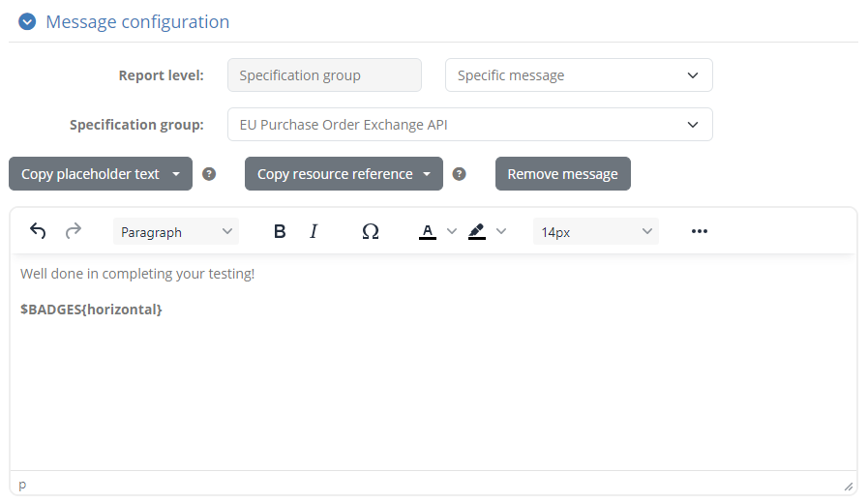Viewport: 868px width, 502px height.
Task: Open help icon next to Copy resource reference
Action: click(x=459, y=174)
